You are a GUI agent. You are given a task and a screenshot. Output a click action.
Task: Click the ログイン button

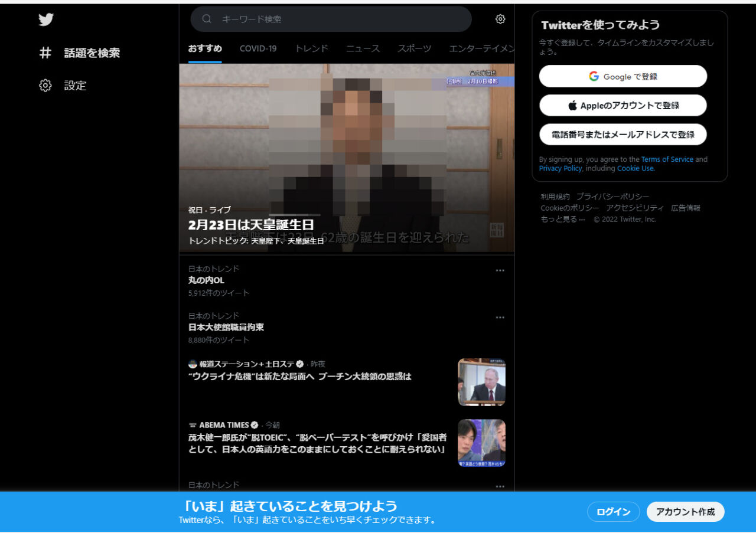614,512
